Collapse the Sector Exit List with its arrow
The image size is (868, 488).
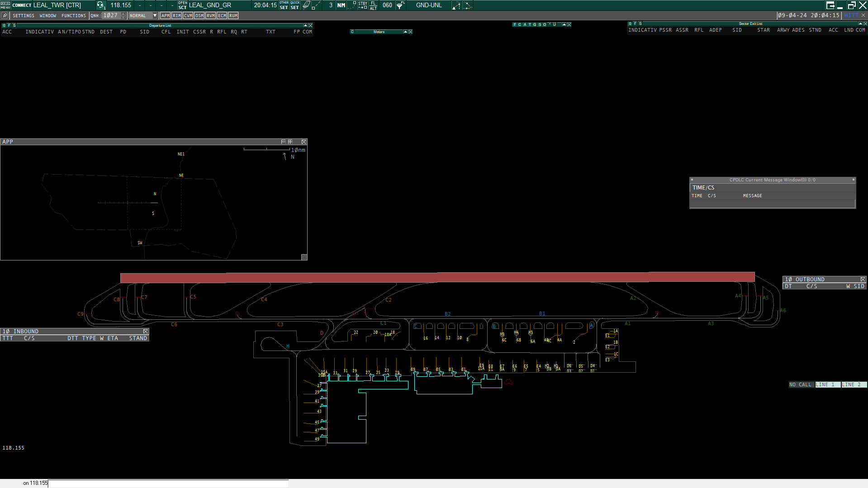[860, 24]
